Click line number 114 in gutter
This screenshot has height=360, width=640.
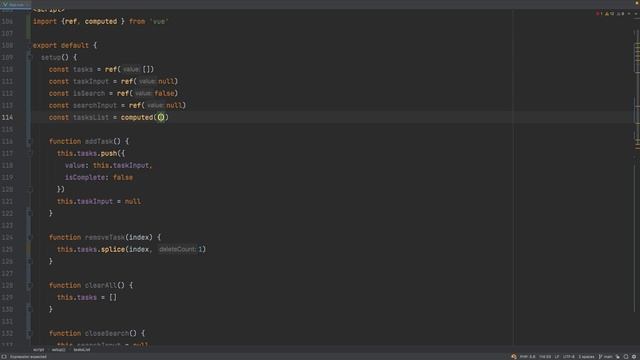[7, 117]
